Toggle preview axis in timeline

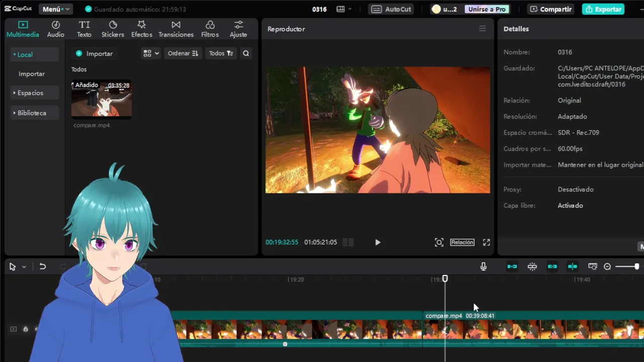click(x=573, y=266)
